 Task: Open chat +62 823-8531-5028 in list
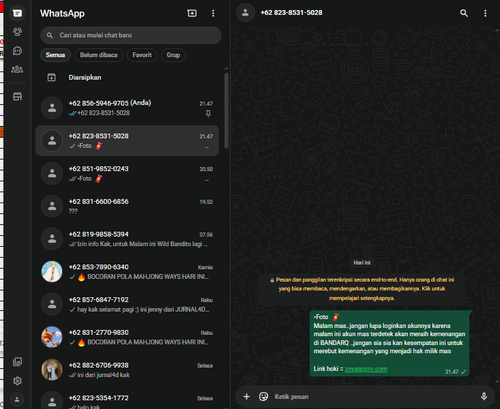[x=127, y=141]
